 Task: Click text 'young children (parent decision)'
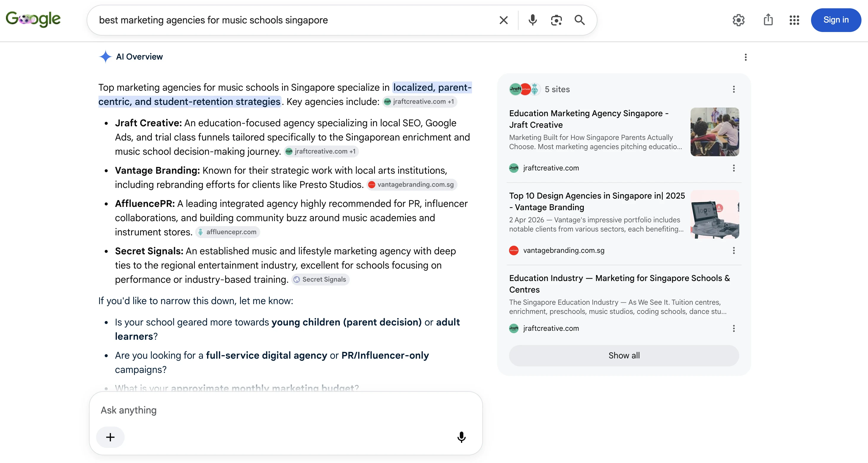[346, 322]
